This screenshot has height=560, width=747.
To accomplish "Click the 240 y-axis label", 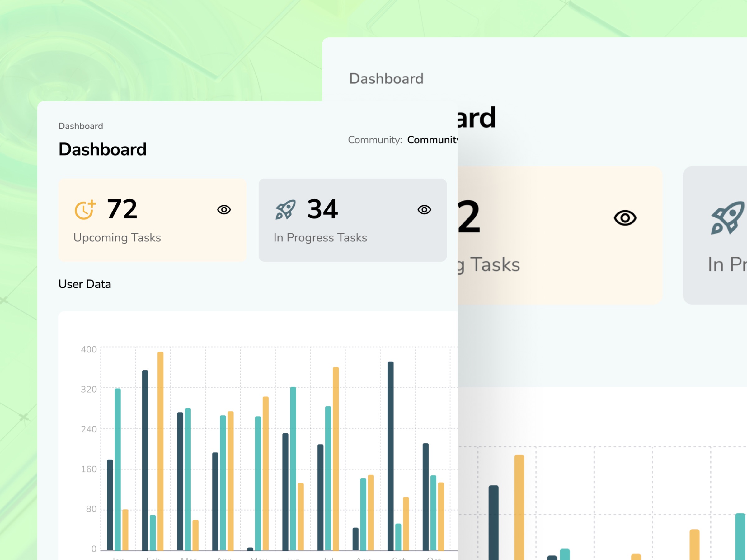I will (89, 429).
